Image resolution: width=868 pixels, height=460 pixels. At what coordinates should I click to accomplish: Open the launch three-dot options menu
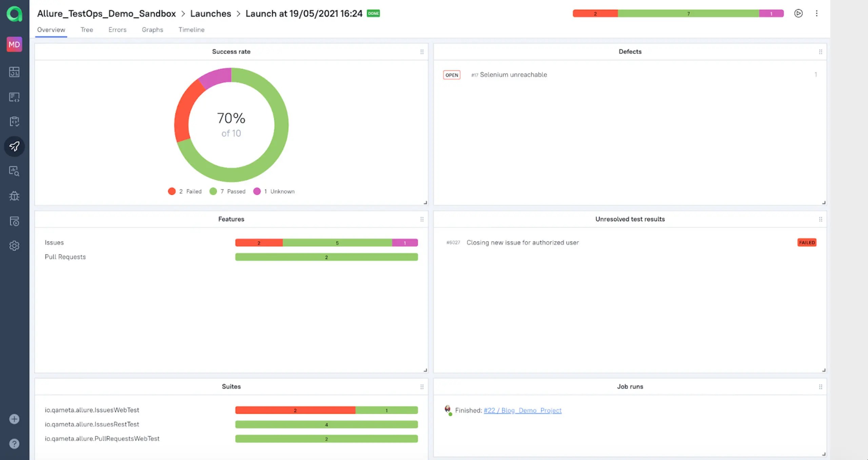816,14
